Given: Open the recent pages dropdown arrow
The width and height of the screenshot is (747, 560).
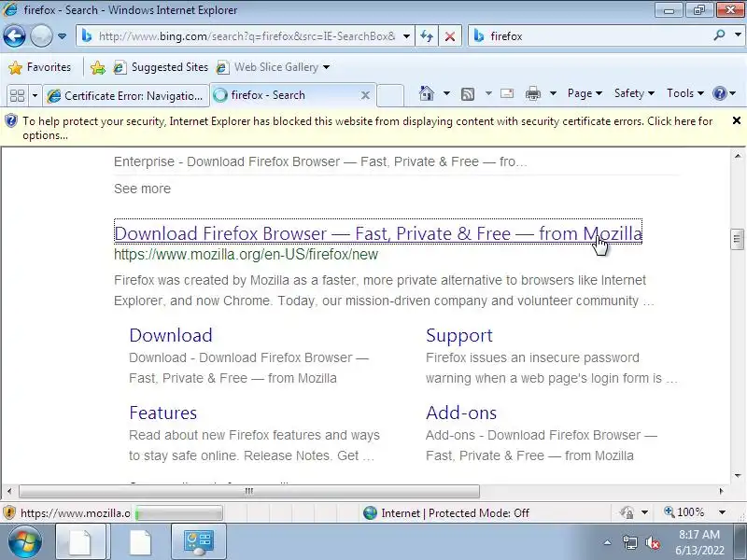Looking at the screenshot, I should coord(62,36).
